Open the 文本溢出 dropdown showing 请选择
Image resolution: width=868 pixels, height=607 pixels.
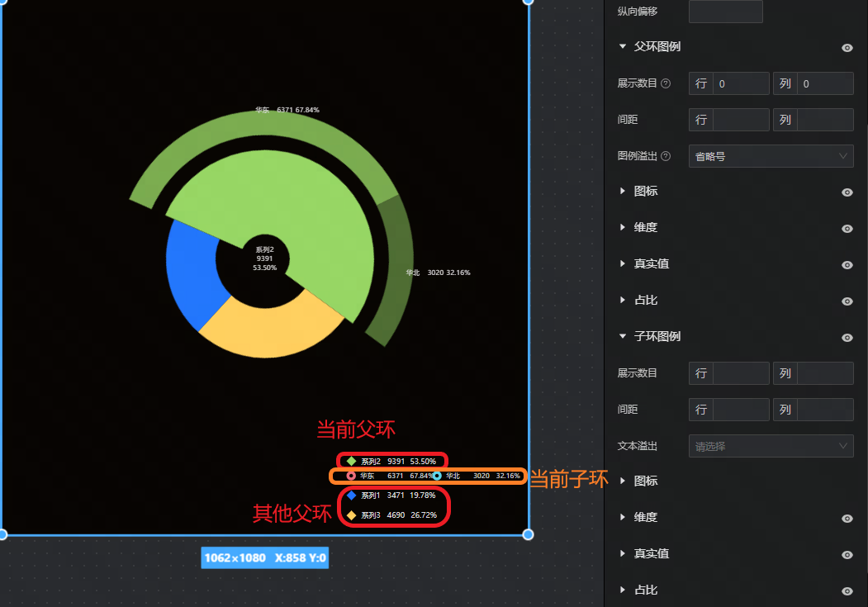771,446
